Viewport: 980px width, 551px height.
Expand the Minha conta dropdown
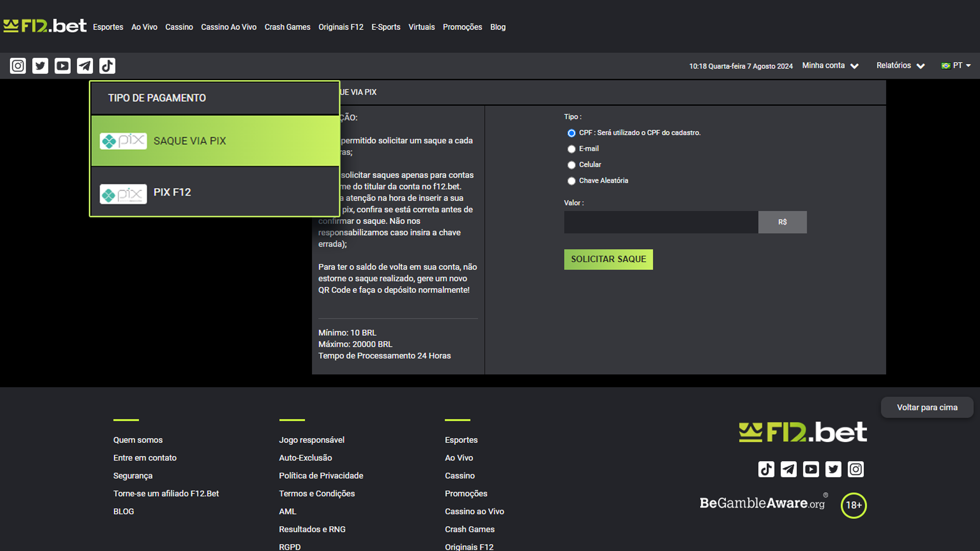coord(829,65)
